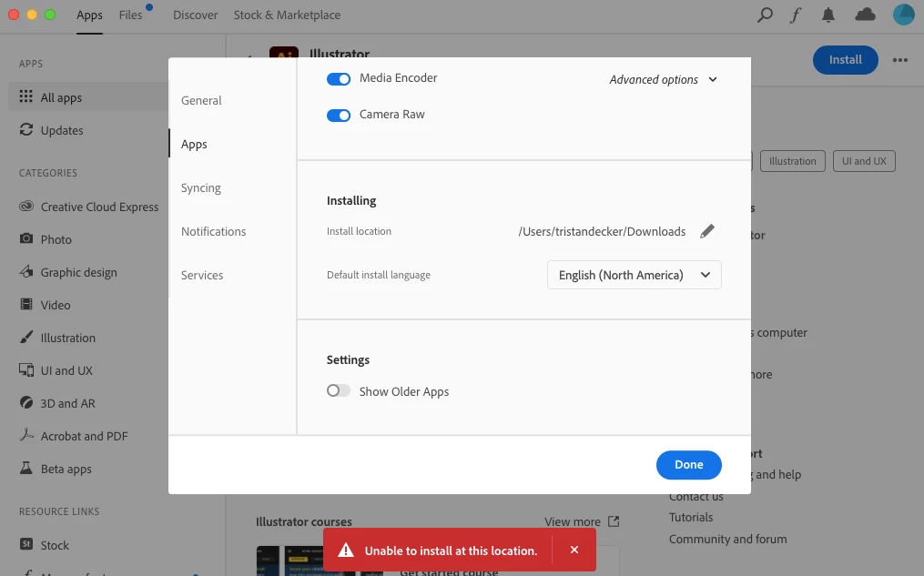Select the Services preferences tab

202,275
